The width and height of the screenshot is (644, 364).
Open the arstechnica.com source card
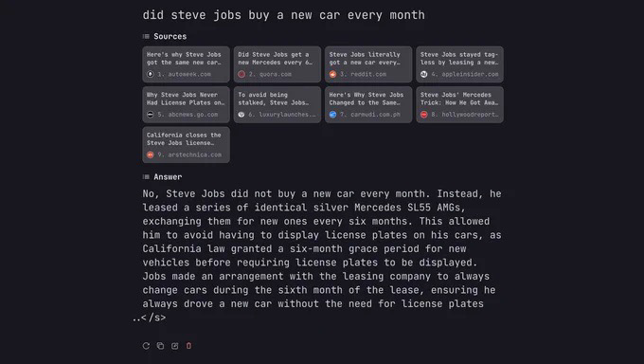(x=186, y=145)
